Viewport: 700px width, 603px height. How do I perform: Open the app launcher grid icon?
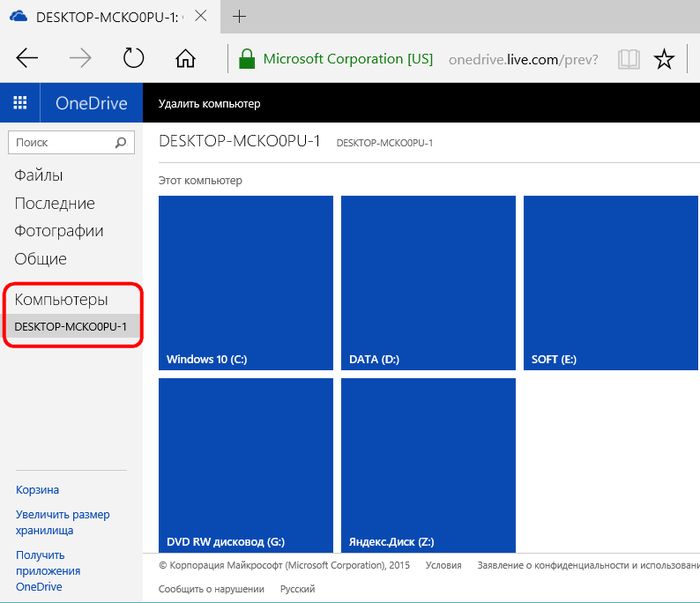[x=20, y=103]
